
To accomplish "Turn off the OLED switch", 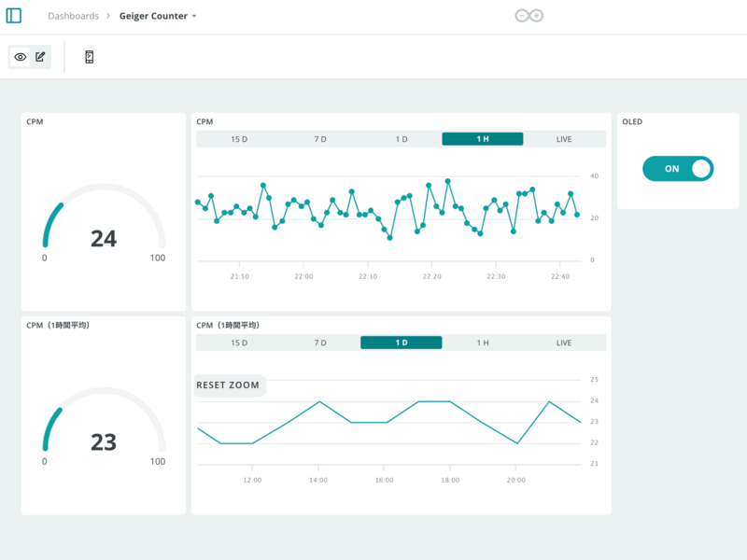I will point(678,169).
